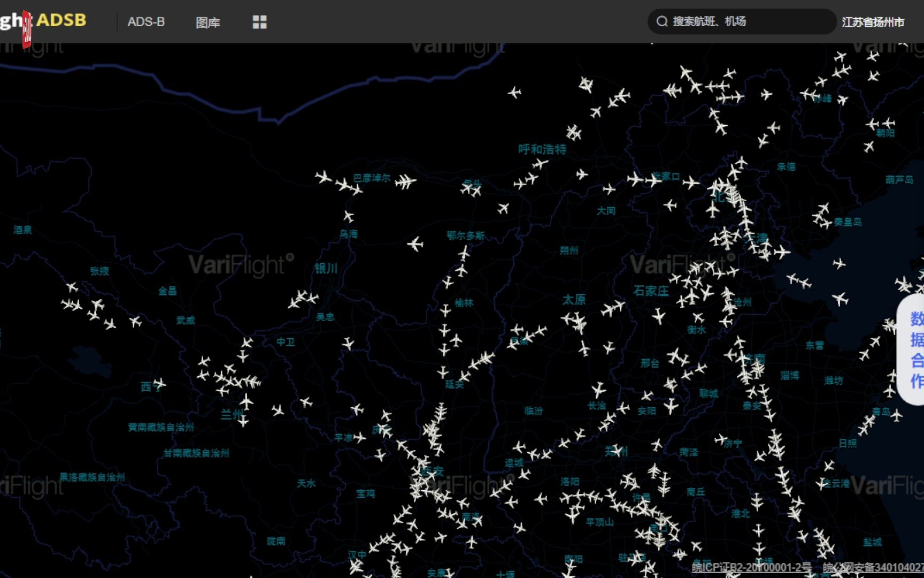
Task: Click the 淄博 city label
Action: tap(790, 376)
